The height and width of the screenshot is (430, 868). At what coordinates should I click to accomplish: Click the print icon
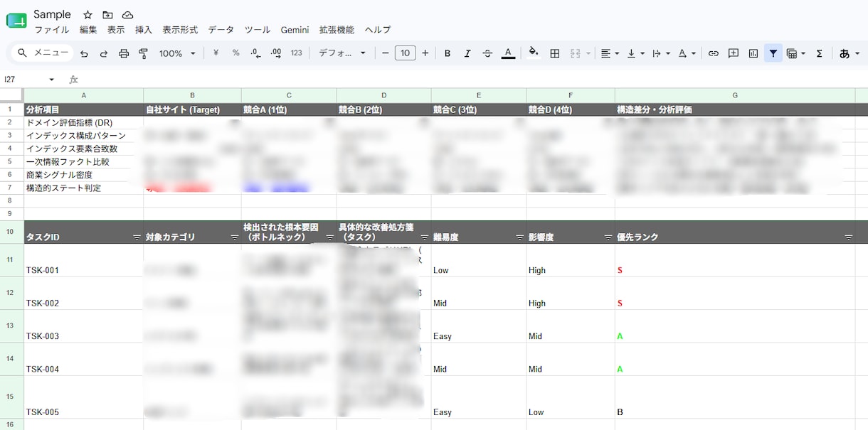click(x=124, y=53)
